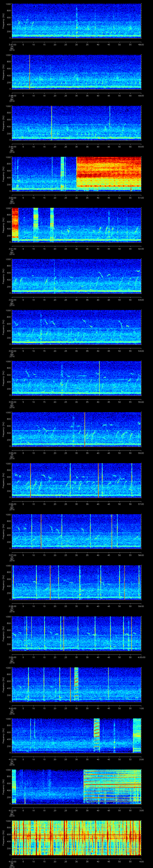The height and width of the screenshot is (868, 153).
Task: Click the 49:00 end time label
Action: pyautogui.click(x=141, y=96)
